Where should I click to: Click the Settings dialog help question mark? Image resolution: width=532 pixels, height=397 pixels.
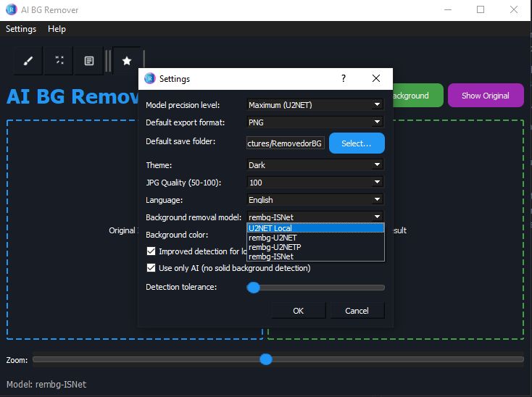pos(344,78)
